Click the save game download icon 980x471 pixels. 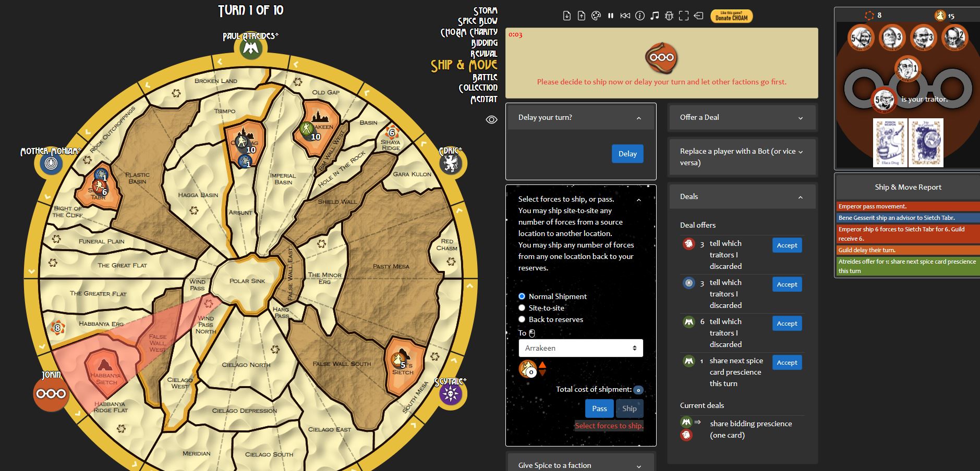tap(567, 16)
